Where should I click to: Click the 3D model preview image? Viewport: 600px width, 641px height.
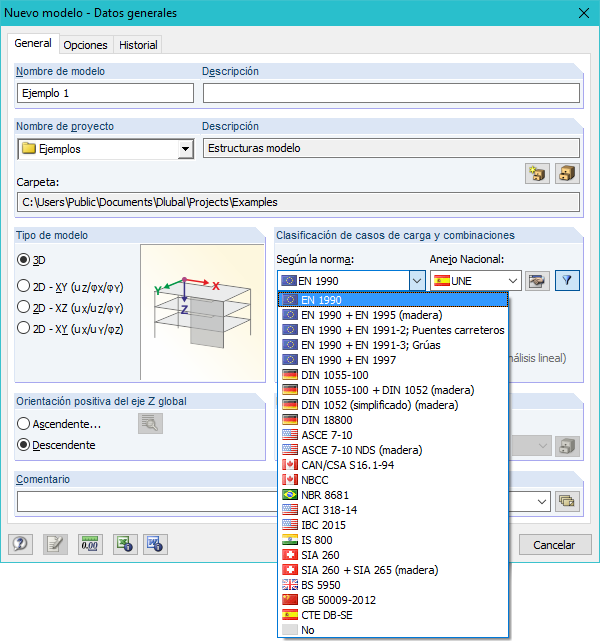point(202,312)
